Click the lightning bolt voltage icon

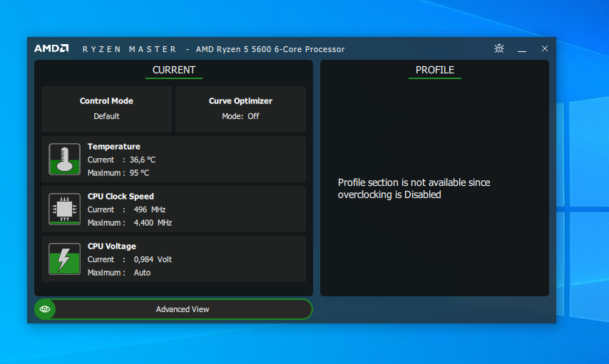[x=64, y=259]
